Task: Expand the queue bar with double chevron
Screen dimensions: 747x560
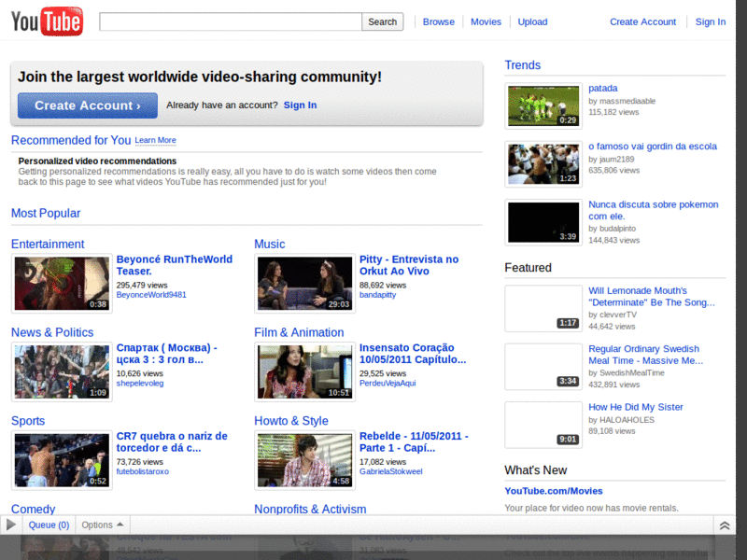Action: (725, 525)
